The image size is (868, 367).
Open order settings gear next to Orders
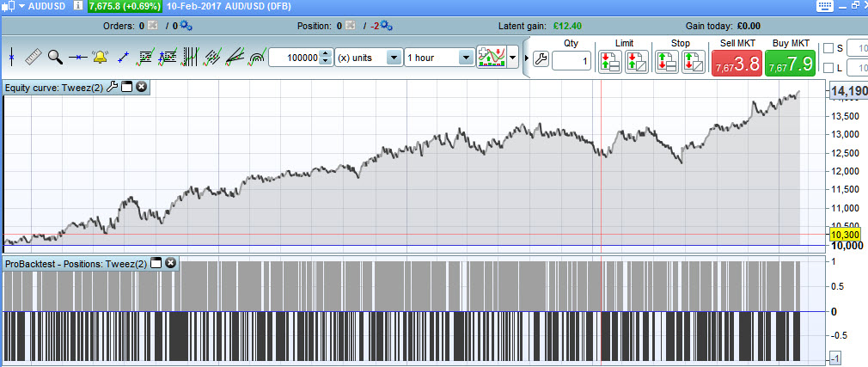[186, 26]
